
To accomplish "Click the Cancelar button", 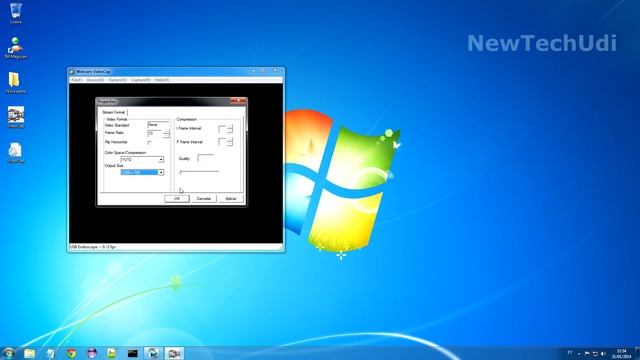I will click(204, 198).
